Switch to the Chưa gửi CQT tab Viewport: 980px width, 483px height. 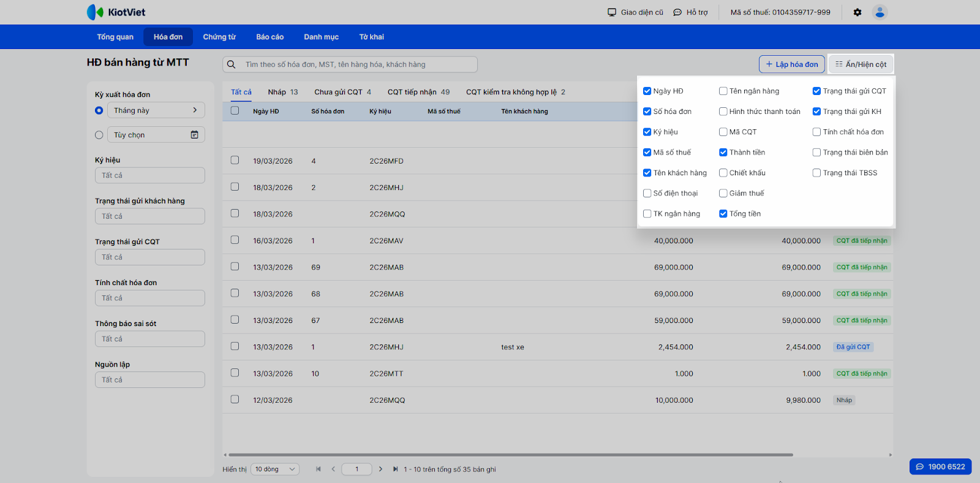pos(342,92)
